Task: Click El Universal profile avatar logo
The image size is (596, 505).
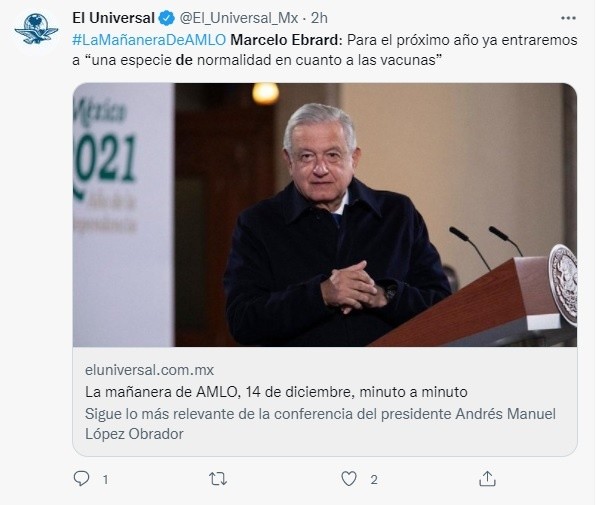Action: pos(36,29)
